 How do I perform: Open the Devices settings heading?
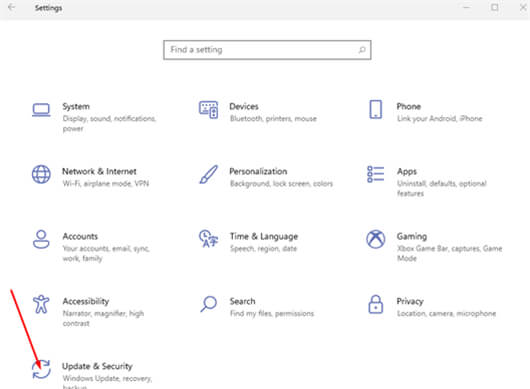(x=244, y=106)
